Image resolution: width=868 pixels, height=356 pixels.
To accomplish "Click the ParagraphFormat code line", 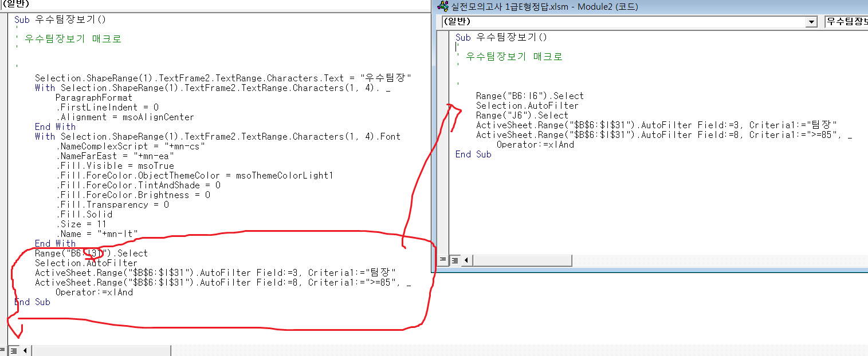I will point(93,97).
